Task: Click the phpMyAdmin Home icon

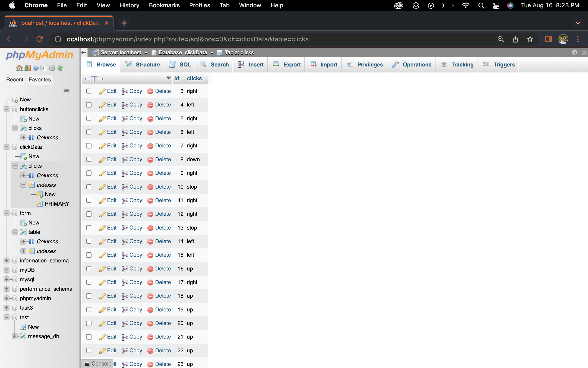Action: click(x=19, y=68)
